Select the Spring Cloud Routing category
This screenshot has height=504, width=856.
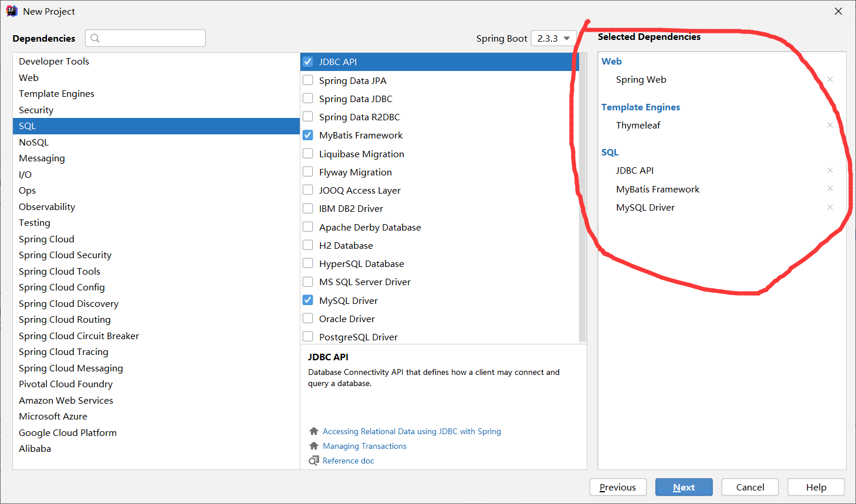156,319
